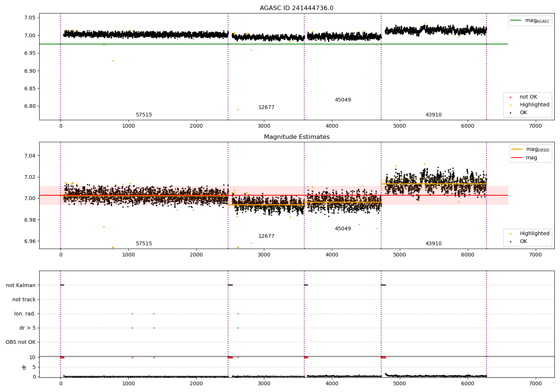This screenshot has height=392, width=560.
Task: Click the title "AGASC ID 241444736.0"
Action: point(296,8)
